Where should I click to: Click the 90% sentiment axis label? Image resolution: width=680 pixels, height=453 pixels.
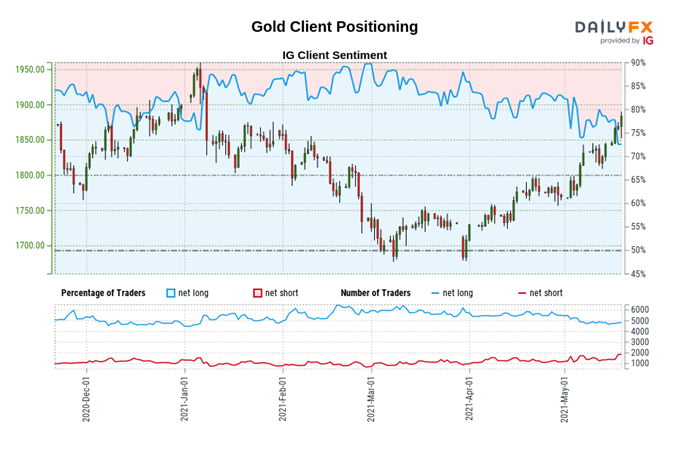coord(638,63)
